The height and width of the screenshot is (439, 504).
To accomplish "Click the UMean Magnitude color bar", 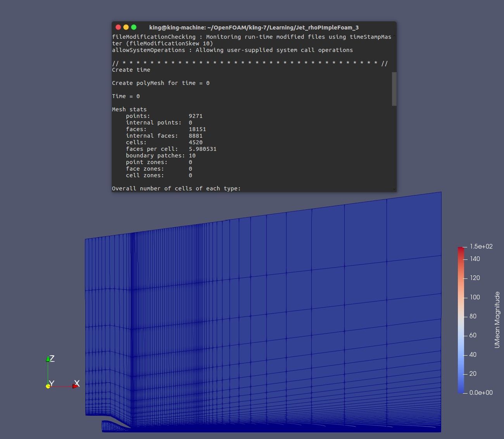I will 461,320.
